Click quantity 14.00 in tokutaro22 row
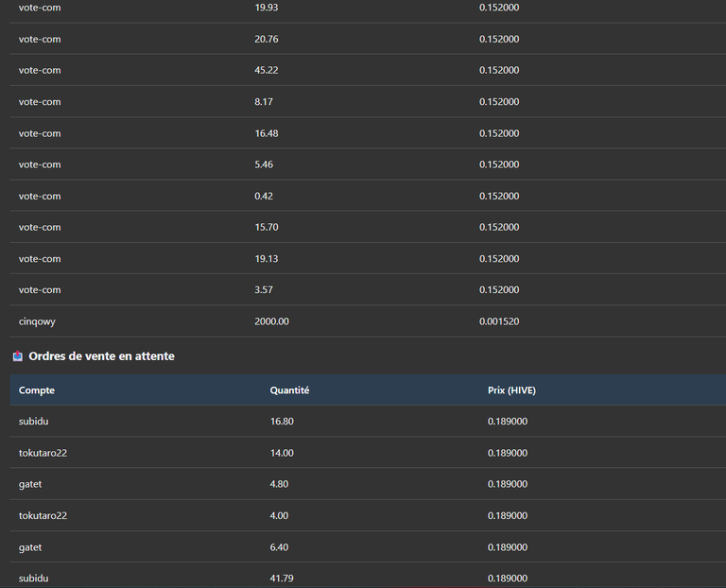Screen dimensions: 726x588 click(282, 453)
